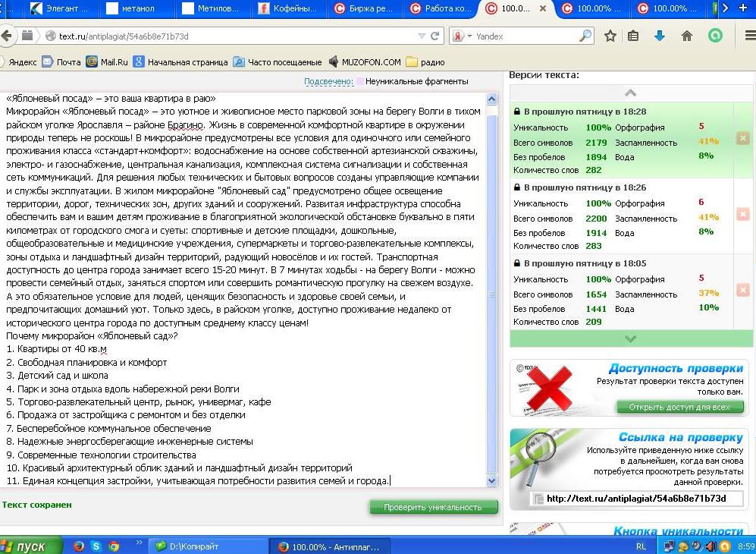
Task: Click the 'Открыть доступ для всех' button
Action: coord(679,408)
